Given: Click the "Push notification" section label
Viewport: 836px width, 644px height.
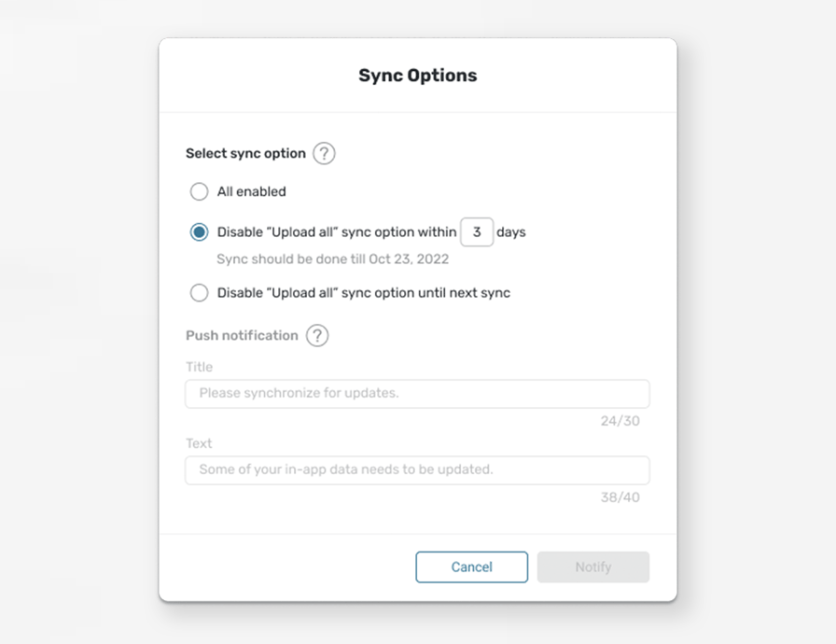Looking at the screenshot, I should pyautogui.click(x=242, y=335).
